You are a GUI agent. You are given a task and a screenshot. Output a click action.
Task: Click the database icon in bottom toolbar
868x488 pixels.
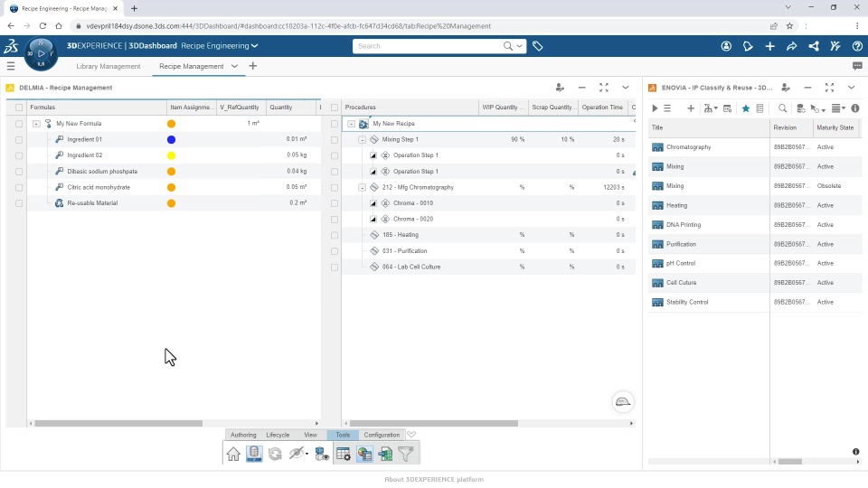click(x=254, y=454)
